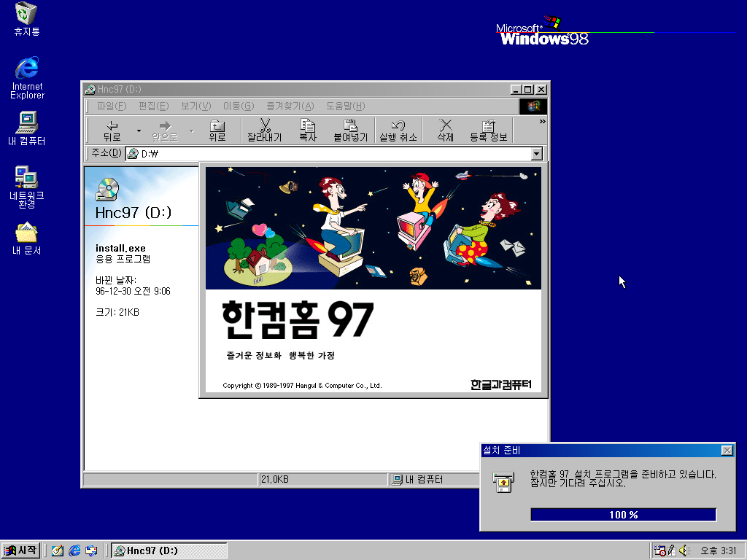This screenshot has width=747, height=560.
Task: Click the task scheduler tray icon
Action: (x=659, y=551)
